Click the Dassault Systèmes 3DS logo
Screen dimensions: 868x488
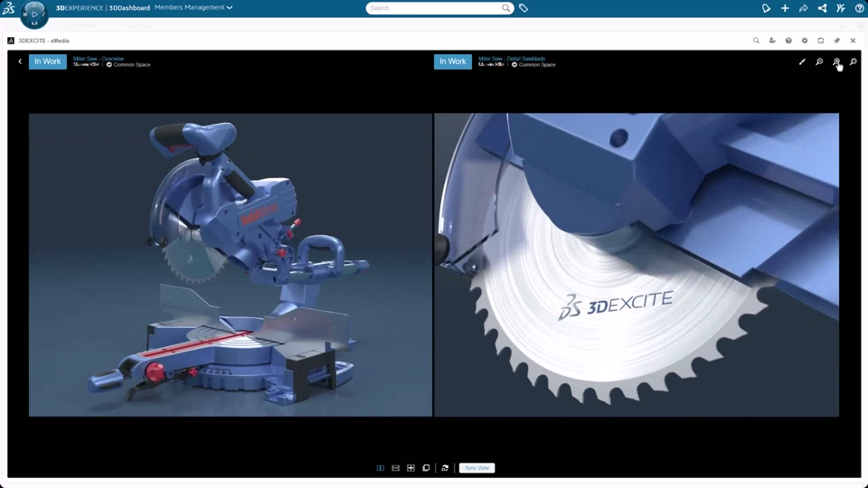9,8
